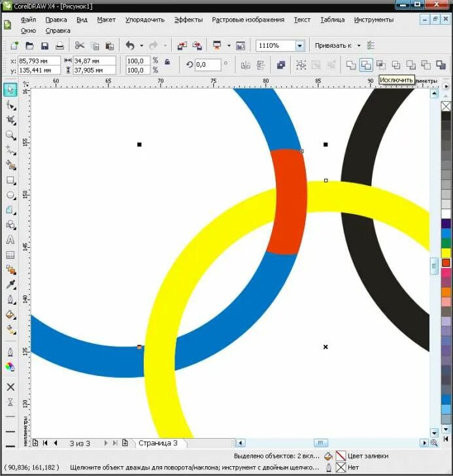Screen dimensions: 453x476
Task: Click the horizontal scrollbar thumb
Action: click(x=320, y=443)
